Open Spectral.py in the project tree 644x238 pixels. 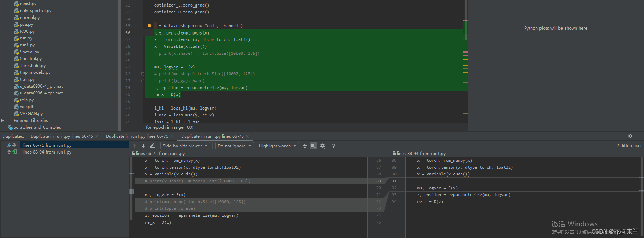(x=31, y=59)
